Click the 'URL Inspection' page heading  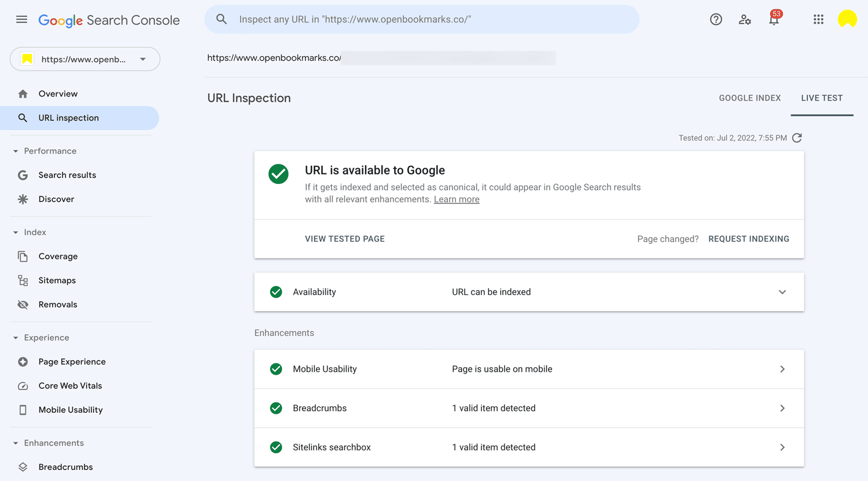coord(249,98)
